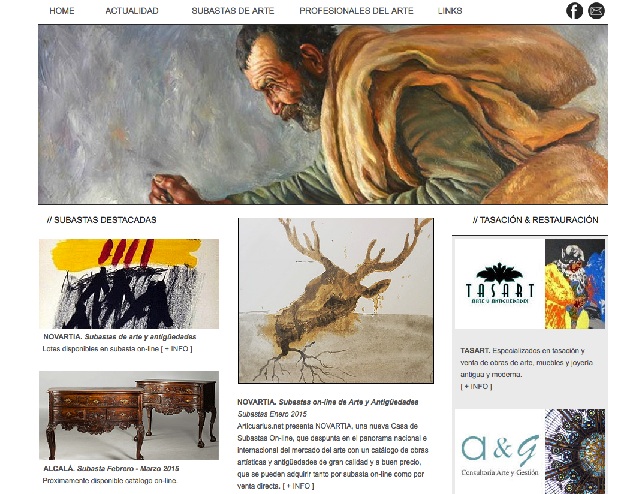Click the TASART logo image
The image size is (642, 494).
coord(500,284)
